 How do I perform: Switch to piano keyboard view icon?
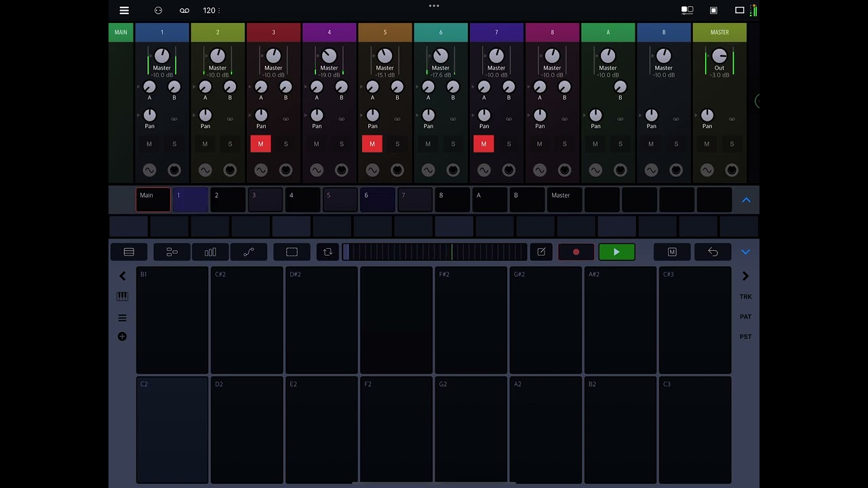pyautogui.click(x=122, y=296)
